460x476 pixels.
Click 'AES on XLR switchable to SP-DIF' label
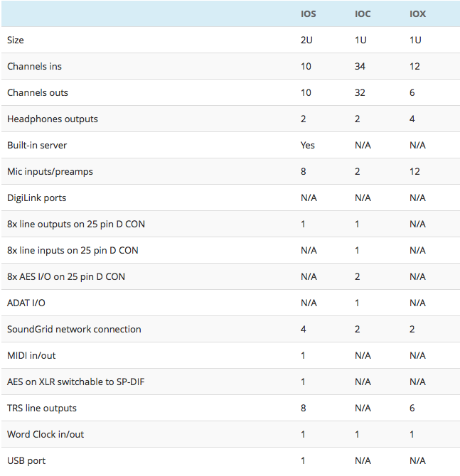click(76, 382)
